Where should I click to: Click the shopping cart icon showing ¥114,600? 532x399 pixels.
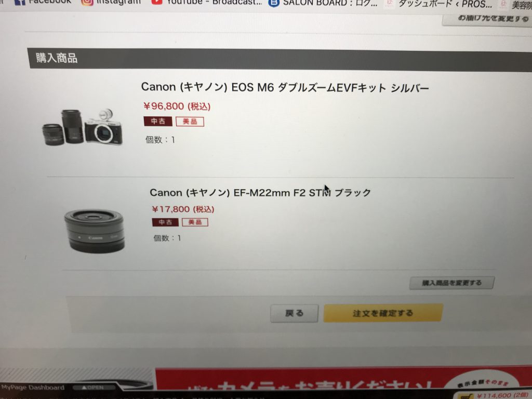click(465, 396)
